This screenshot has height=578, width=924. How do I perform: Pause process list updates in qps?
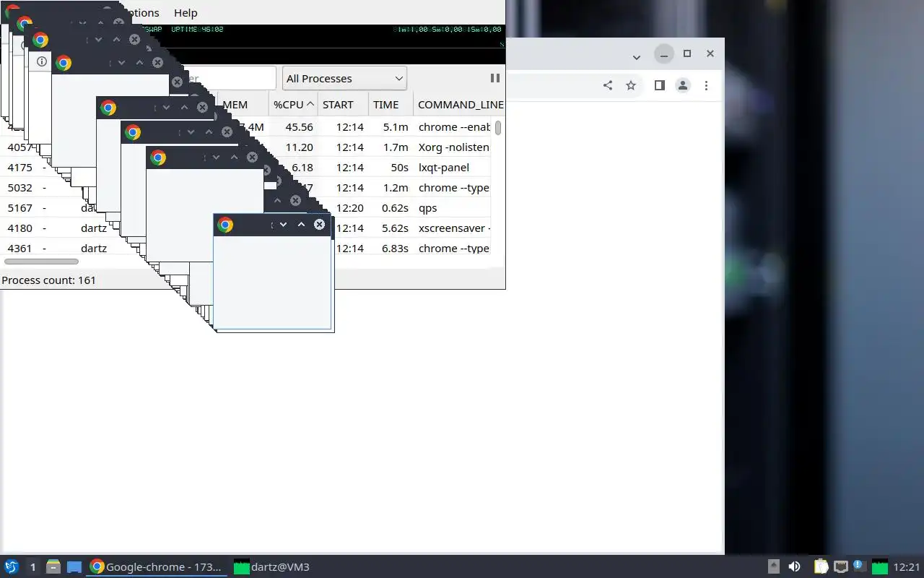tap(495, 78)
